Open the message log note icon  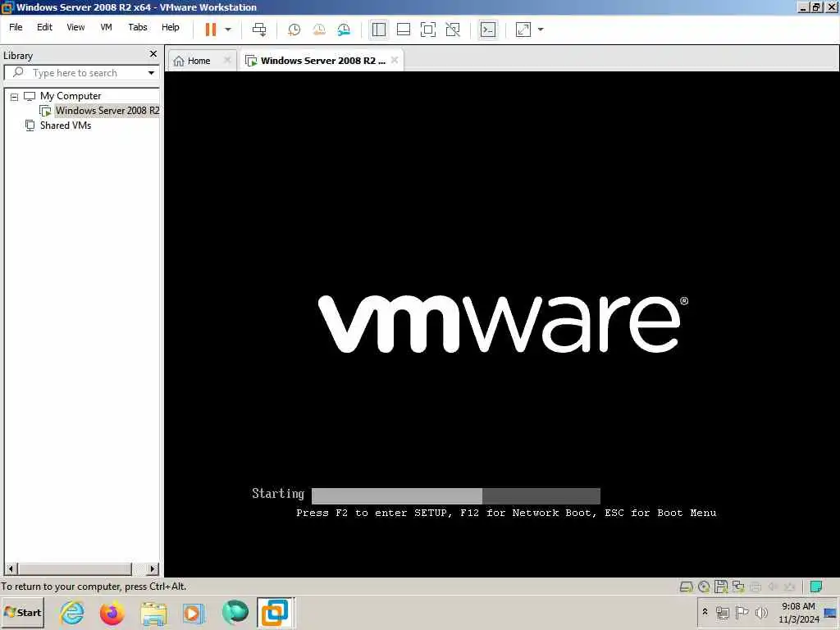point(816,587)
